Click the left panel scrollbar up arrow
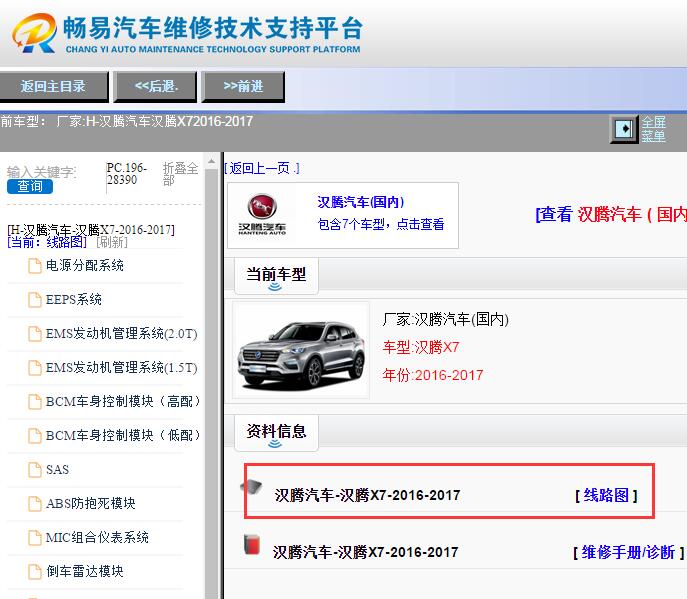Viewport: 687px width, 599px height. (x=212, y=161)
